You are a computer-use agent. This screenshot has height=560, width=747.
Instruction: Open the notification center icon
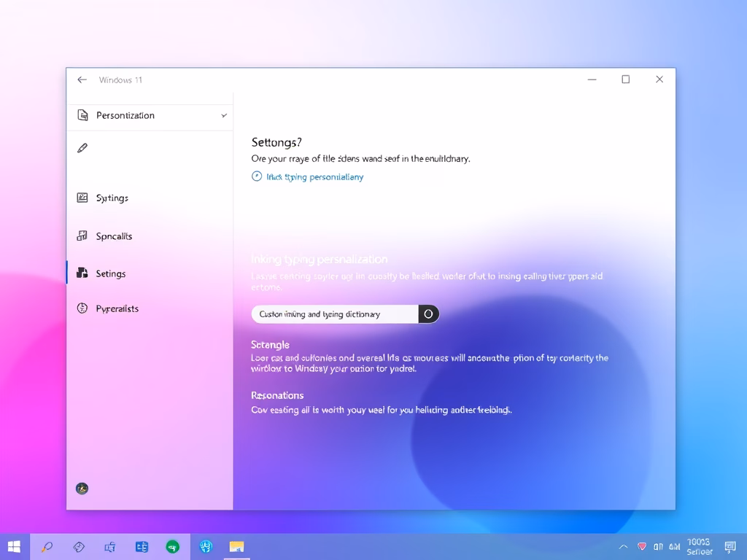pos(729,547)
